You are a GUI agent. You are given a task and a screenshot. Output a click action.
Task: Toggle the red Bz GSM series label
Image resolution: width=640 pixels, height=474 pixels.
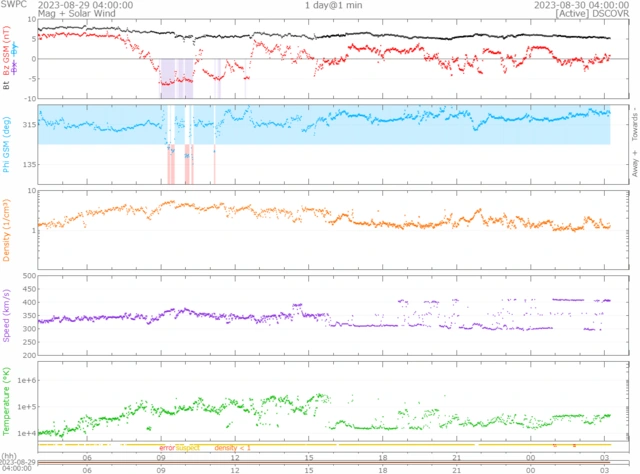tap(7, 57)
